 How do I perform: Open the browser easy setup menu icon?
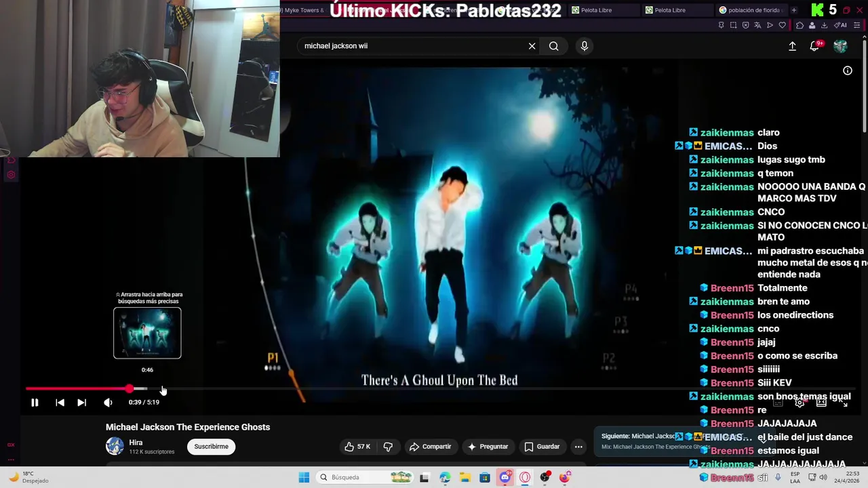tap(858, 25)
